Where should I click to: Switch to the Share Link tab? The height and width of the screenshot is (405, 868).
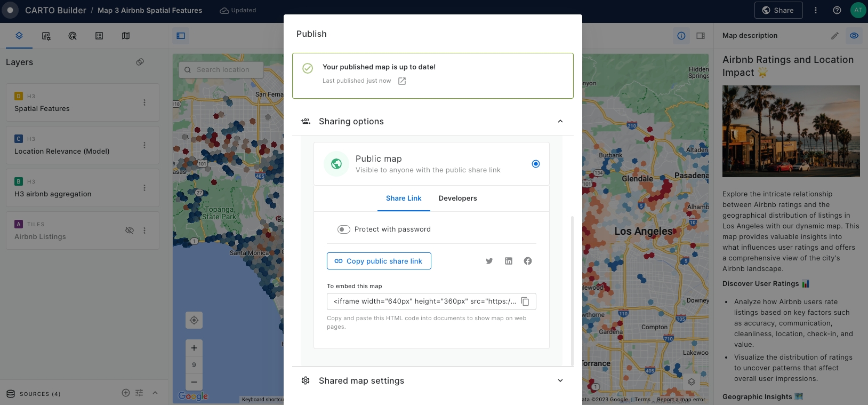[404, 198]
